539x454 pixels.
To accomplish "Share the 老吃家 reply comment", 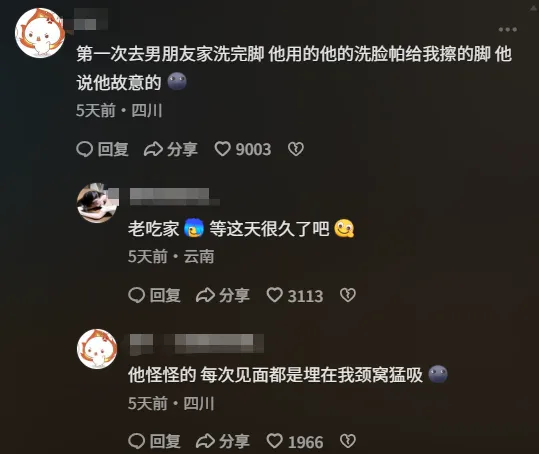I will click(x=223, y=295).
